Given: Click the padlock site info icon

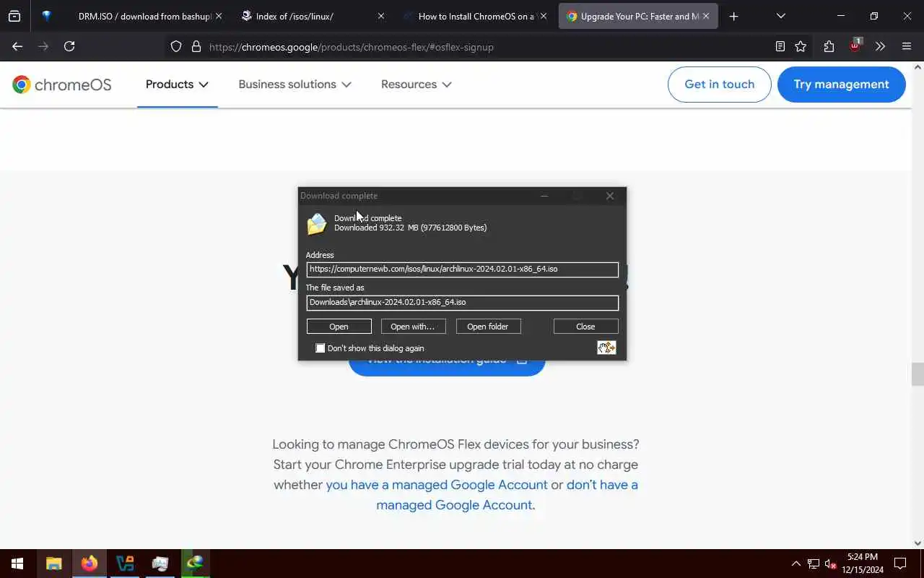Looking at the screenshot, I should pyautogui.click(x=196, y=47).
